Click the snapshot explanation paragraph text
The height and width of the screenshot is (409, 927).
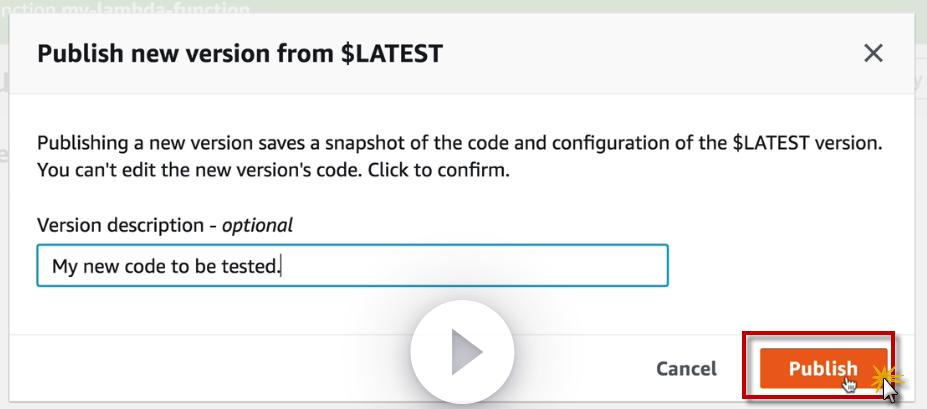pyautogui.click(x=459, y=156)
